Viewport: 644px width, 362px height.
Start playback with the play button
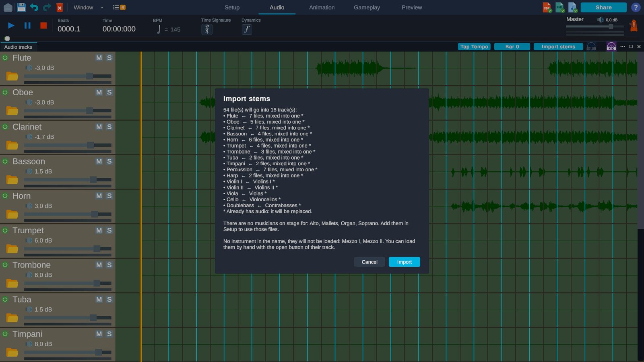[11, 25]
